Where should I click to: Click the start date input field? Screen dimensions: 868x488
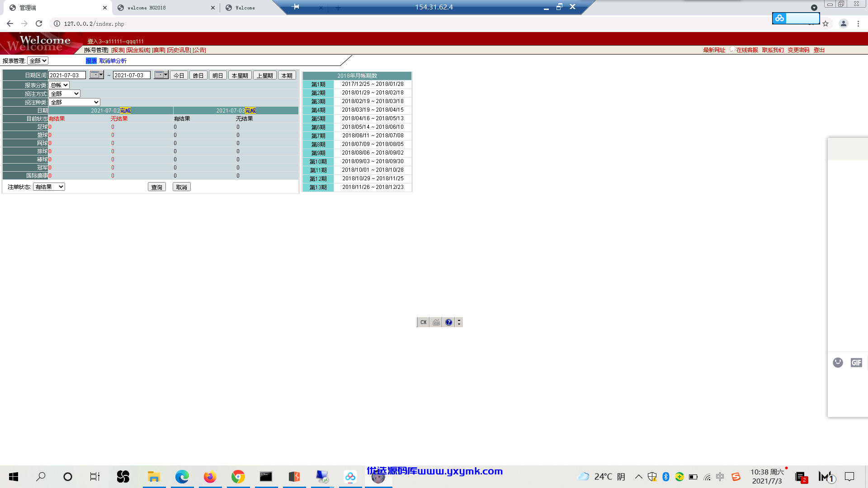click(x=67, y=75)
